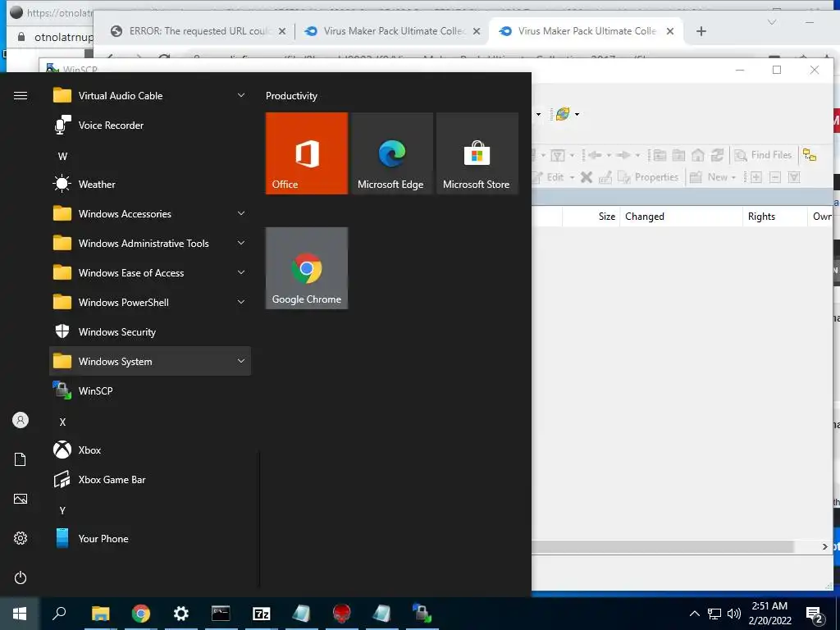Screen dimensions: 840x630
Task: Click the WinSCP select files plus icon
Action: [x=756, y=177]
